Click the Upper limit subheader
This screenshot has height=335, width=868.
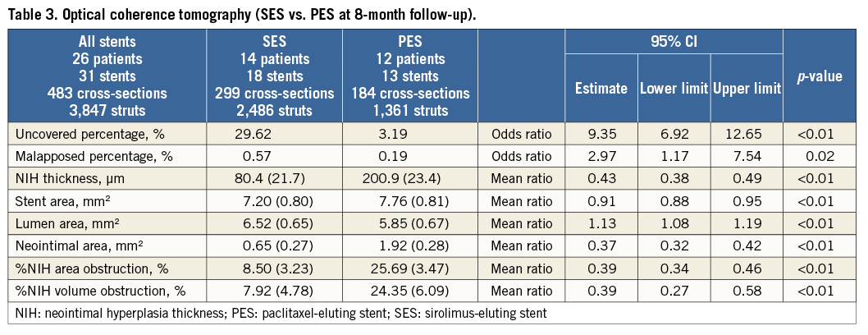coord(745,88)
